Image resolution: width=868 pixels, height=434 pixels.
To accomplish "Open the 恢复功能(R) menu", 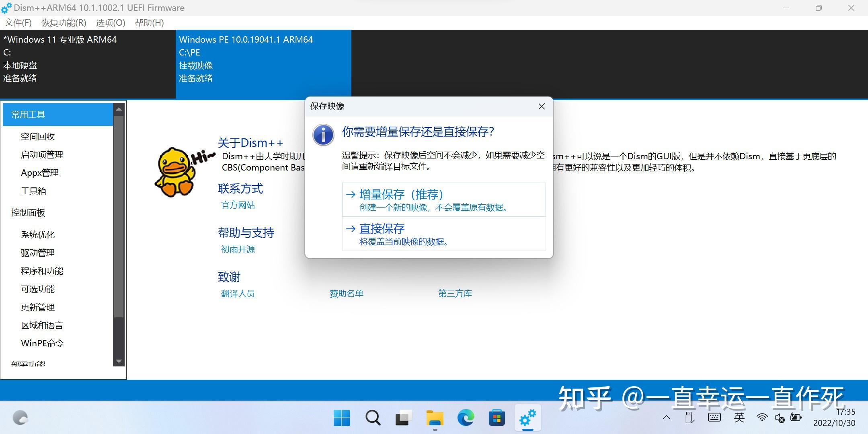I will (x=62, y=23).
